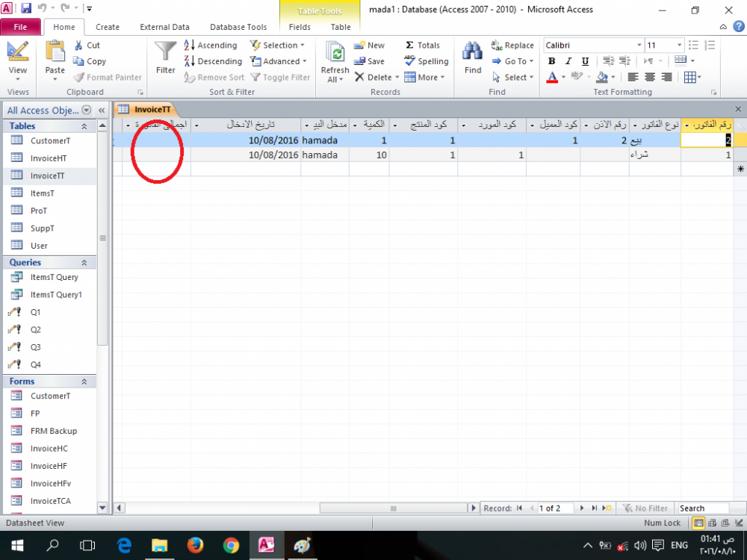Switch to External Data tab
This screenshot has height=560, width=747.
(x=165, y=27)
